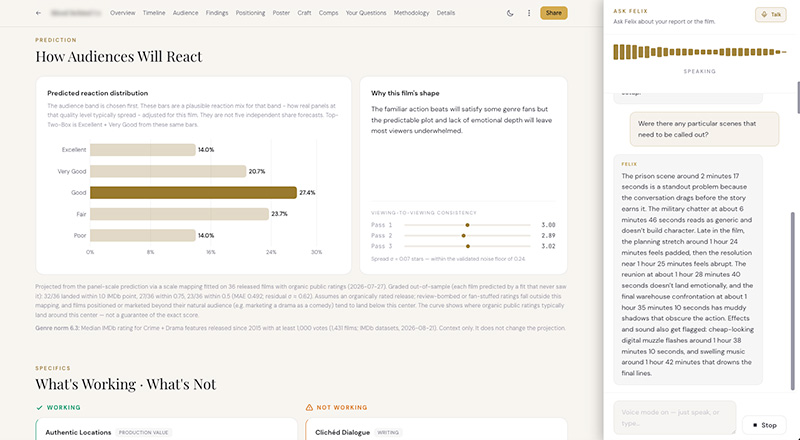Toggle dark mode moon icon

point(510,13)
